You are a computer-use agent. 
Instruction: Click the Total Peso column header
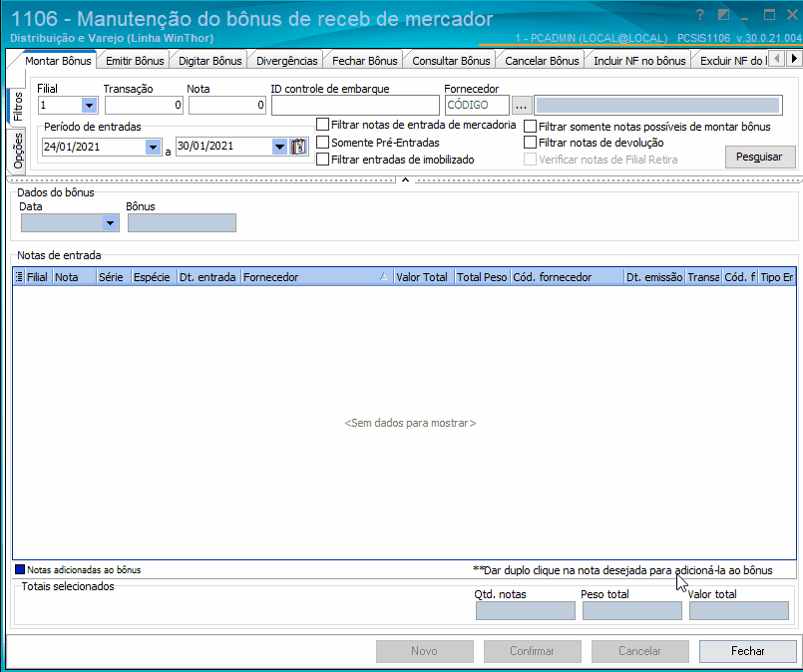[x=483, y=277]
